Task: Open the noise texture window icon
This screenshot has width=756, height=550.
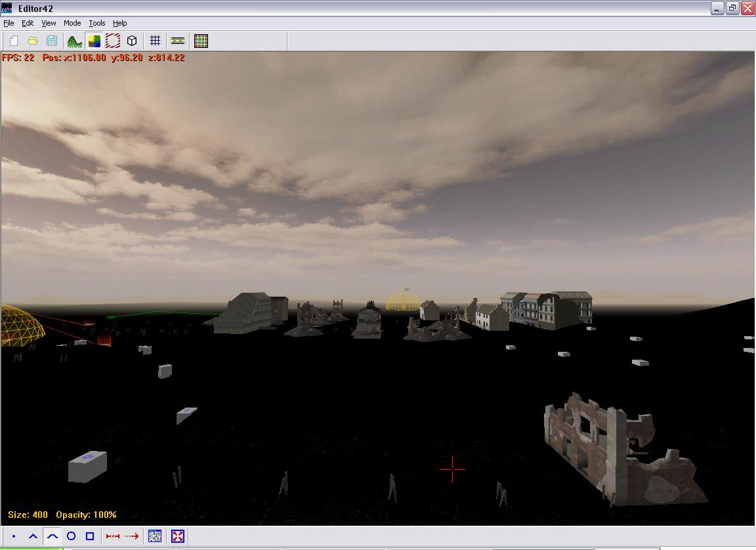Action: point(155,536)
